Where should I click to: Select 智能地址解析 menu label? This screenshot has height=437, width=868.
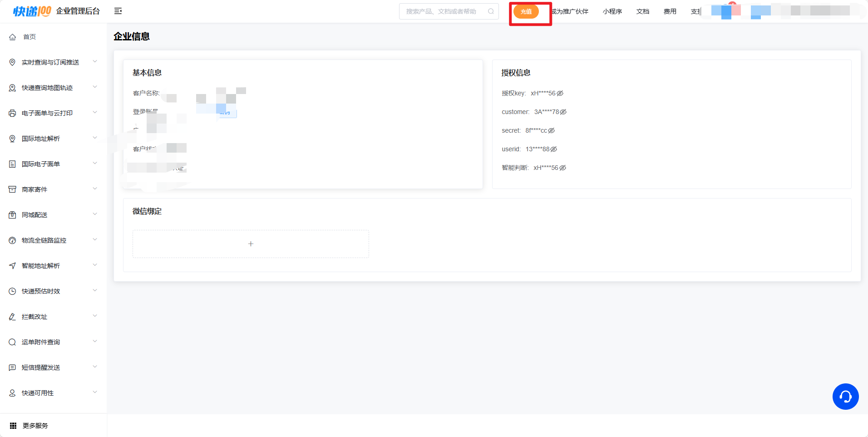(41, 266)
